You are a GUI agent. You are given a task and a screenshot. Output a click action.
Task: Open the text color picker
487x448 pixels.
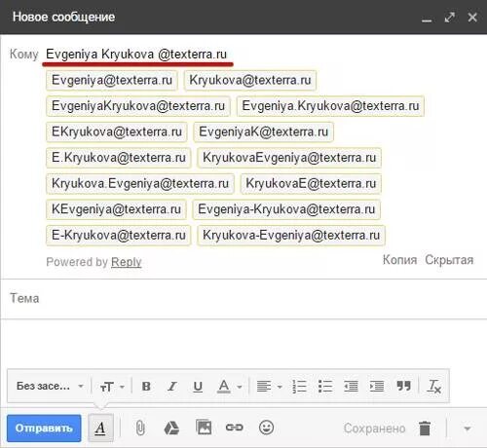[x=229, y=387]
